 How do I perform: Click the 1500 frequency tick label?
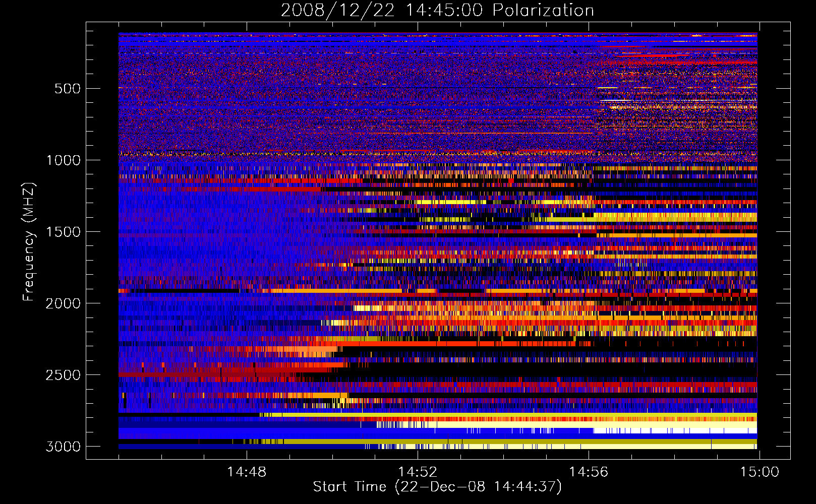63,232
